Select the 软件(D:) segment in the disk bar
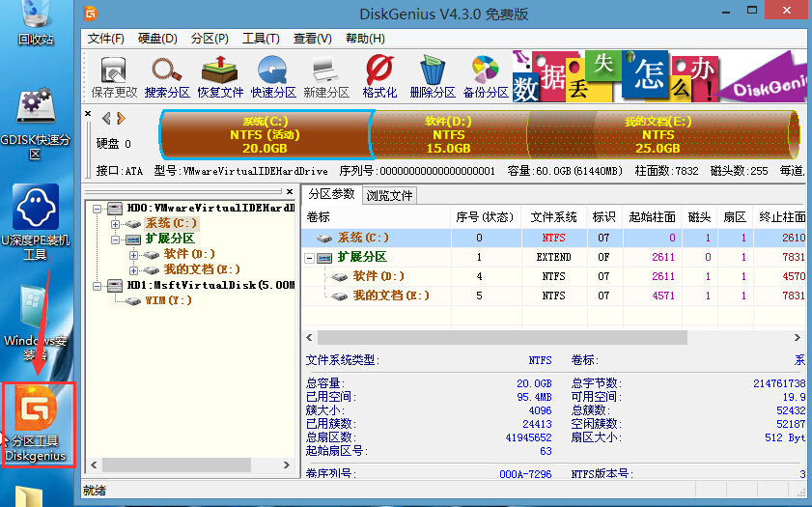 (448, 135)
